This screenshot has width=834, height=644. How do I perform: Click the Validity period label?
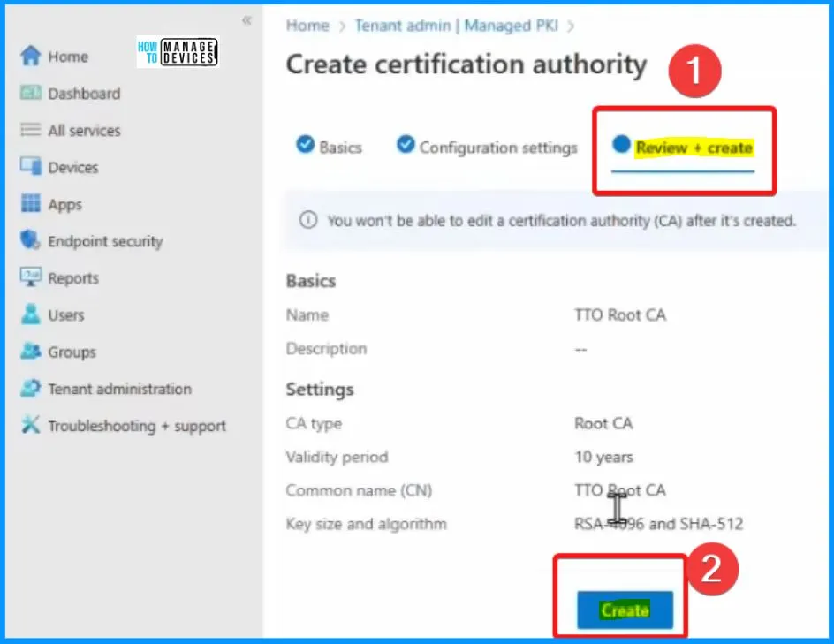point(337,457)
